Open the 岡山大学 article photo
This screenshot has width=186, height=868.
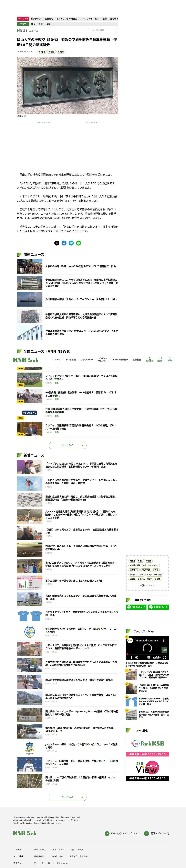click(68, 86)
